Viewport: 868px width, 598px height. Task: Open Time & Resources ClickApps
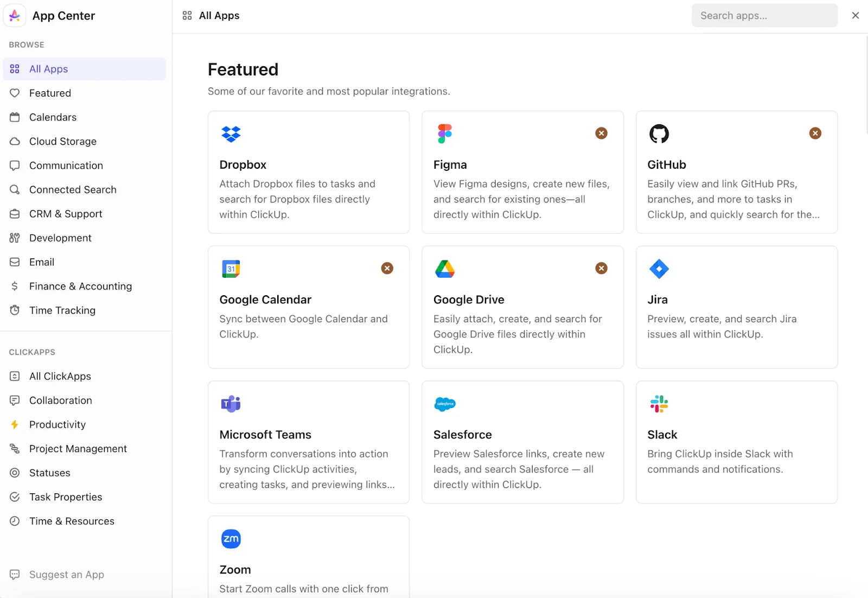click(85, 521)
